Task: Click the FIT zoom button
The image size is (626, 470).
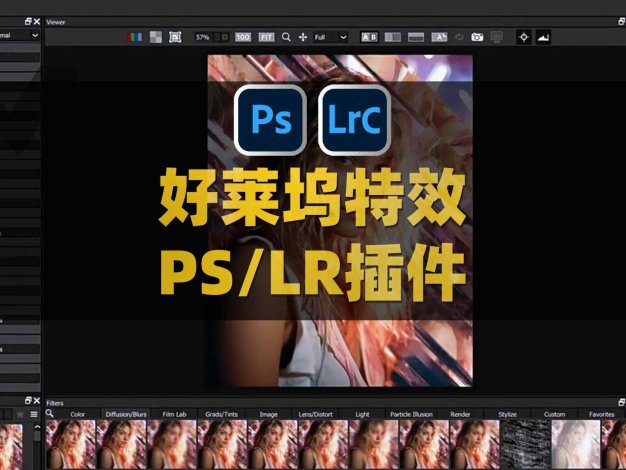Action: click(x=266, y=37)
